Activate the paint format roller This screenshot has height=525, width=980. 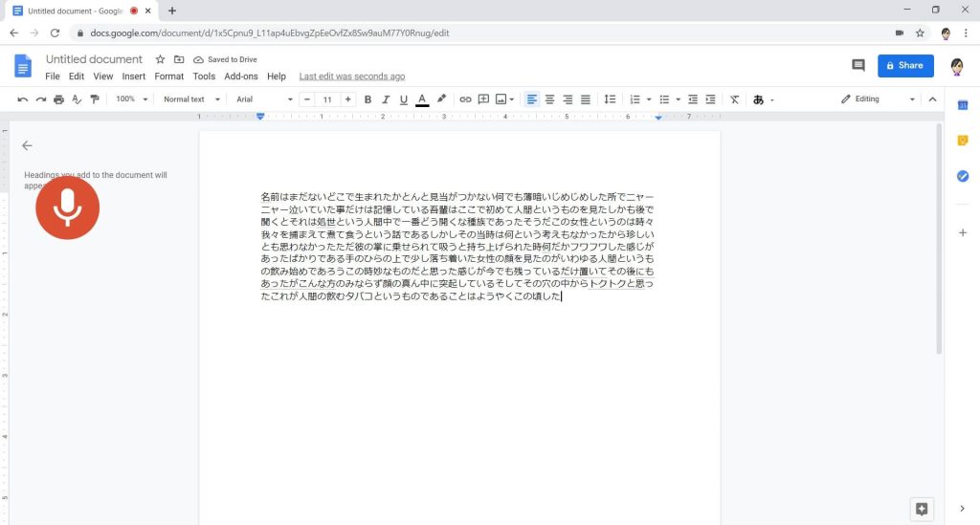coord(95,99)
